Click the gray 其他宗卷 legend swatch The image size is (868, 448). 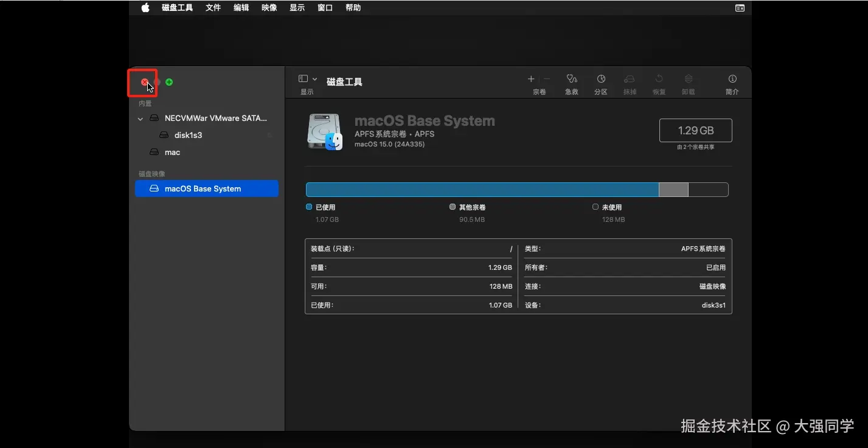coord(453,207)
